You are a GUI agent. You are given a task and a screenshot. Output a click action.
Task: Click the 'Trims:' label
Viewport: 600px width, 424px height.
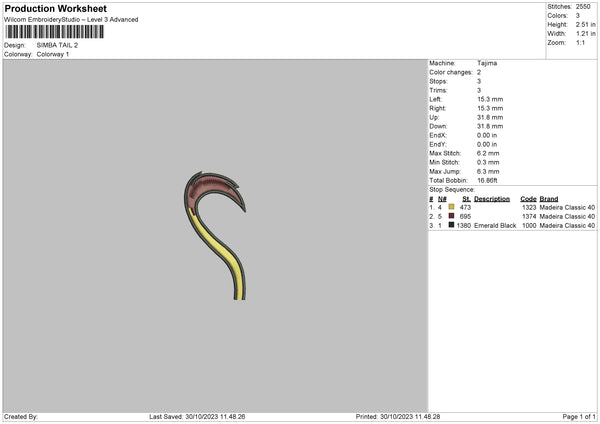click(438, 90)
